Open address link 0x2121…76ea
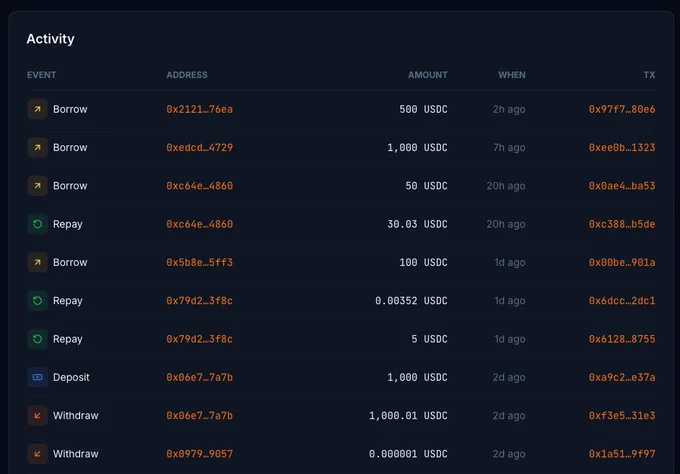The image size is (680, 474). point(199,109)
